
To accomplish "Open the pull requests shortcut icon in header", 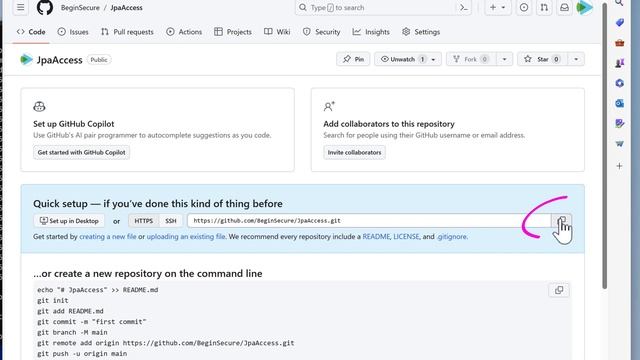I will [544, 7].
